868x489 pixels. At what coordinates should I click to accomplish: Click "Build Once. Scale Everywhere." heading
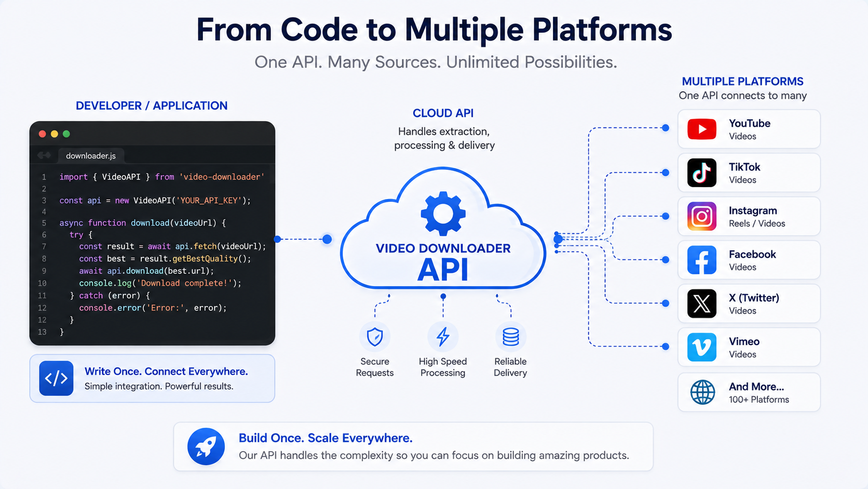point(325,438)
